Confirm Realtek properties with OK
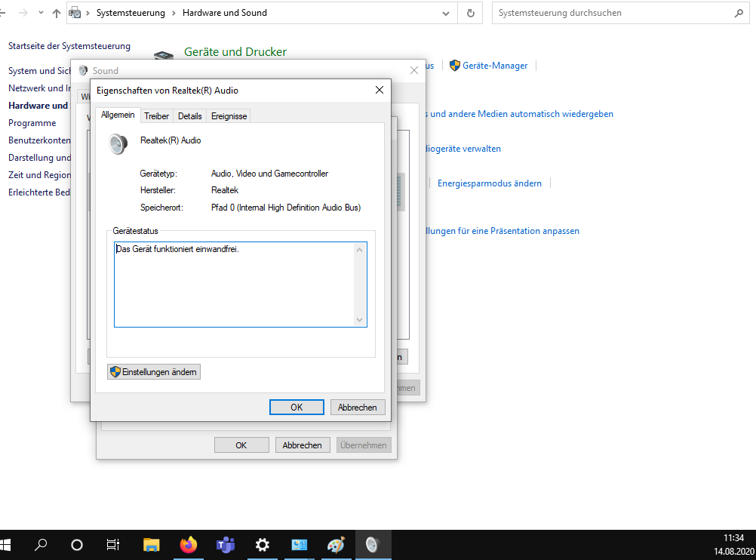Image resolution: width=756 pixels, height=560 pixels. [x=297, y=407]
